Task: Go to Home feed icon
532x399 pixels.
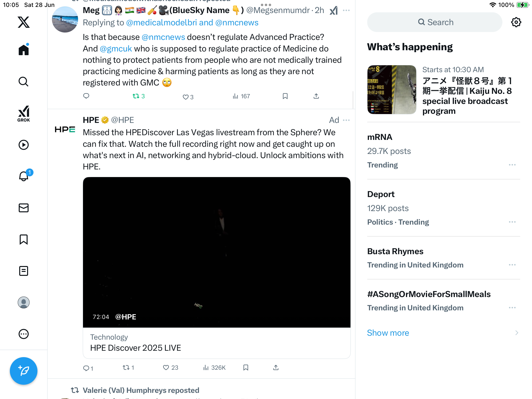Action: (24, 50)
